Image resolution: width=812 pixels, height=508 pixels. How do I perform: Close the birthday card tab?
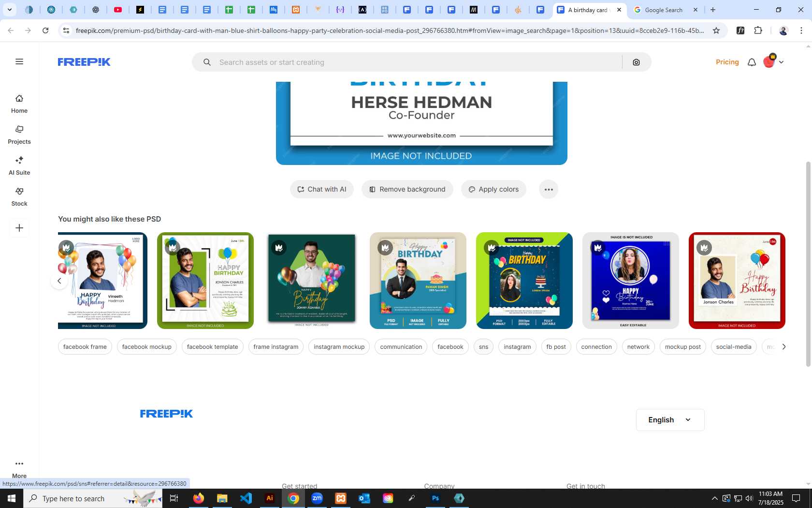point(619,10)
